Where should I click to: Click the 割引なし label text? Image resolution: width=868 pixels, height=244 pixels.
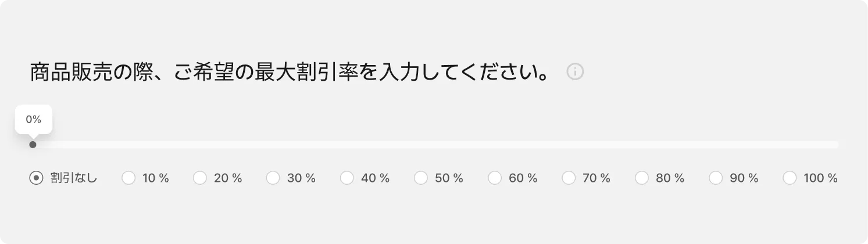pos(74,178)
